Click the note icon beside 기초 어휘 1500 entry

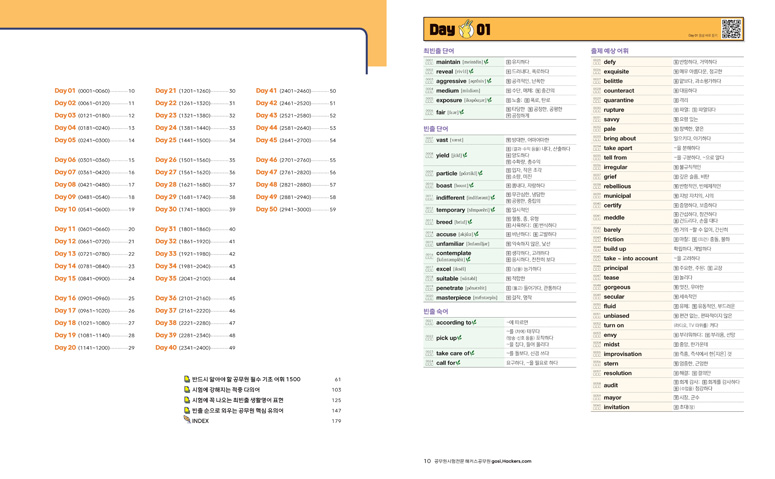point(187,379)
